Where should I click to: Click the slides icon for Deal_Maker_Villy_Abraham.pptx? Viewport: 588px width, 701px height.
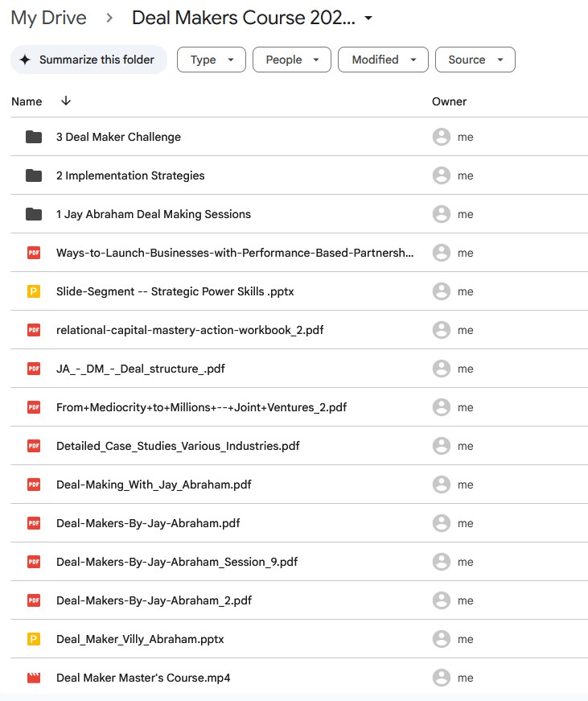coord(33,639)
